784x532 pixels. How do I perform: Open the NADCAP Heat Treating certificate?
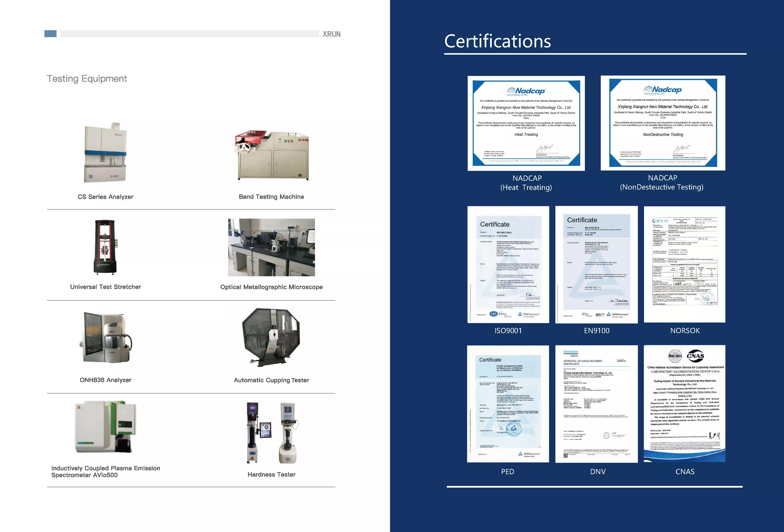(526, 123)
